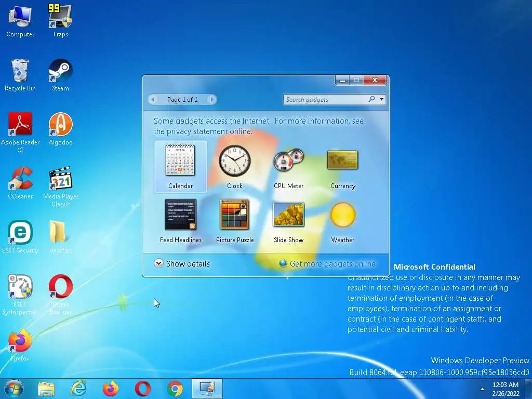Screen dimensions: 532x399
Task: Launch Chrome from the taskbar
Action: 175,389
